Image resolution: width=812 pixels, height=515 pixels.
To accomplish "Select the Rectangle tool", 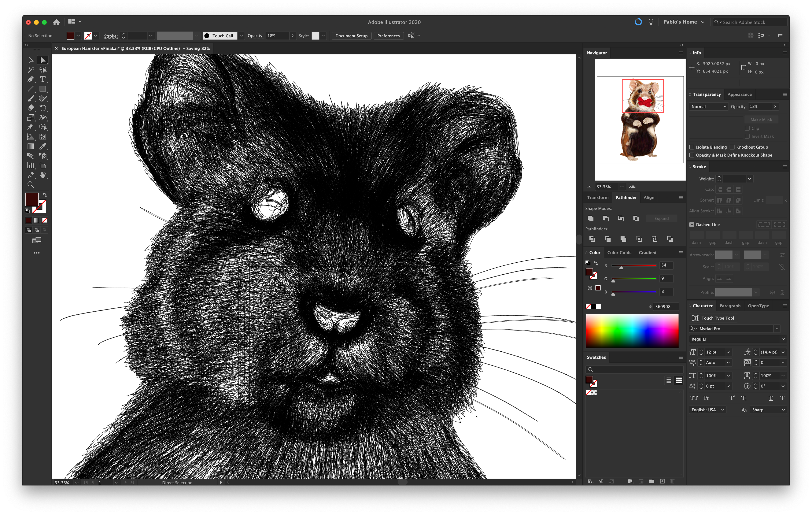I will (x=43, y=89).
